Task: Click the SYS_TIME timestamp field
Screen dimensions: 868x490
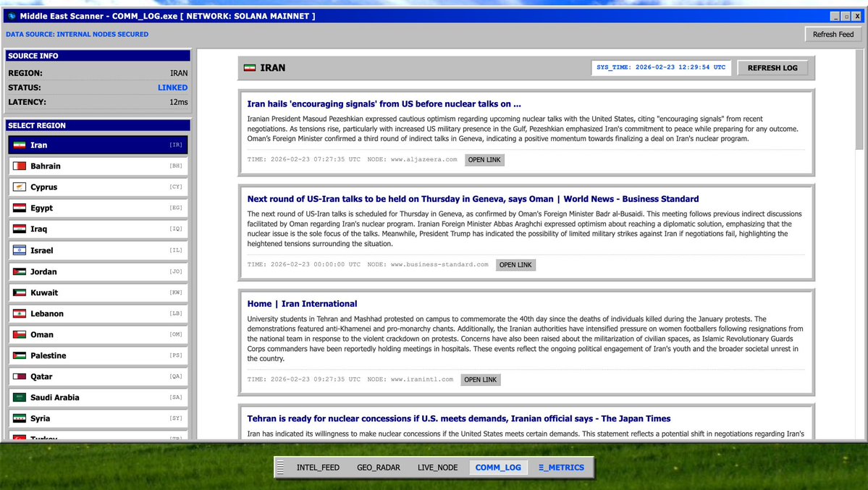Action: [x=661, y=67]
